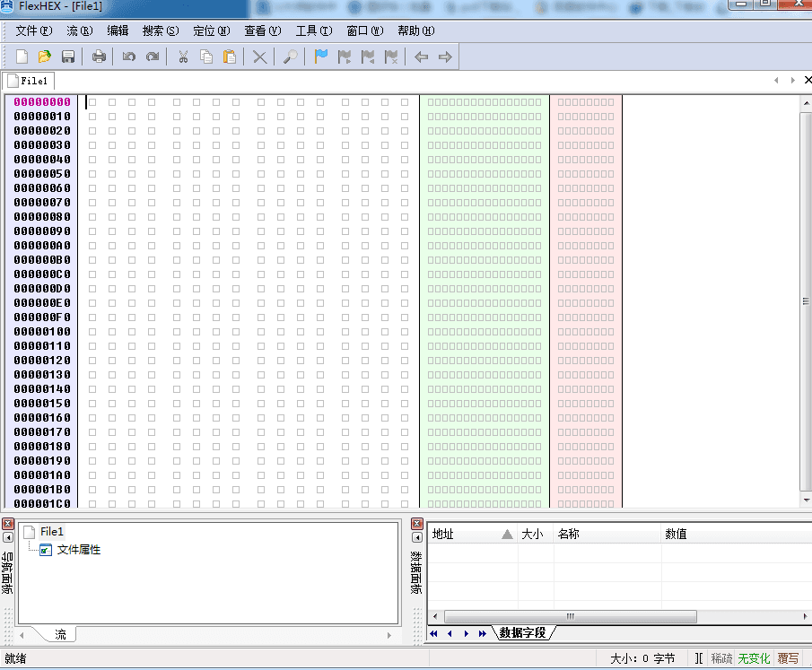
Task: Click address 00000100 in the offset column
Action: 42,331
